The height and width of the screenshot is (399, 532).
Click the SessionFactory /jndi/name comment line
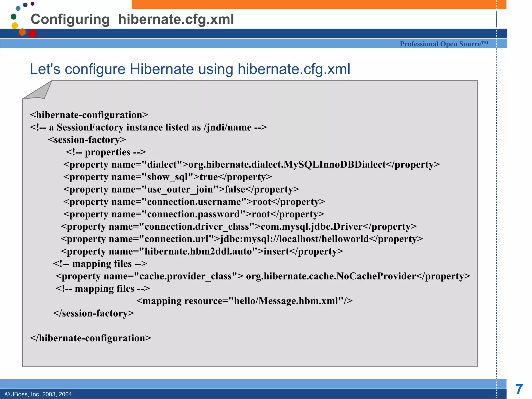click(x=148, y=127)
